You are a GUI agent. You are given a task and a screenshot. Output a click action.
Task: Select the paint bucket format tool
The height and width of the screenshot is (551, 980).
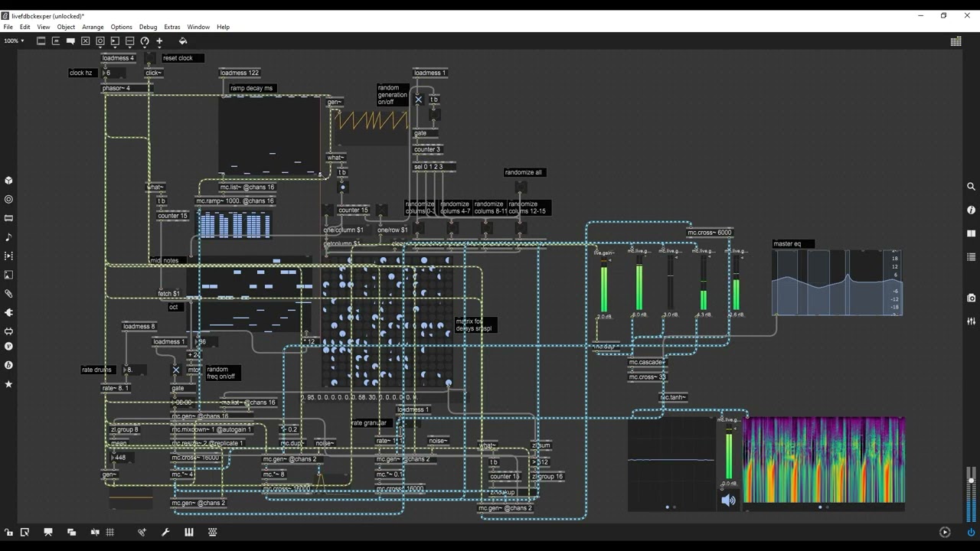coord(182,41)
